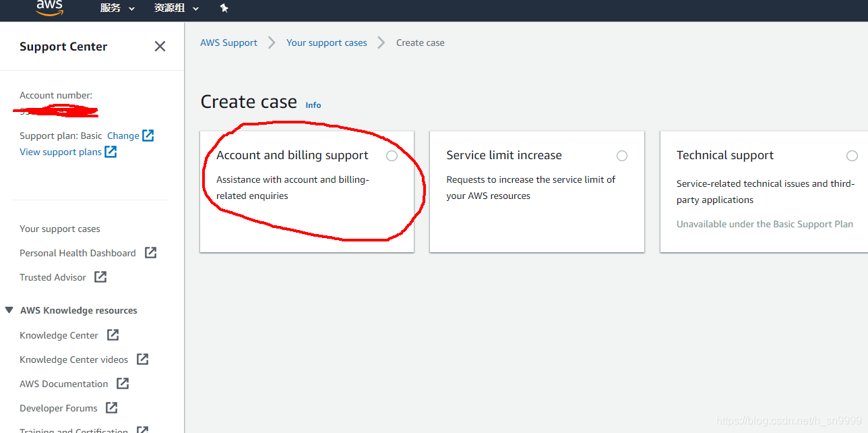Close the Support Center side panel

tap(160, 47)
